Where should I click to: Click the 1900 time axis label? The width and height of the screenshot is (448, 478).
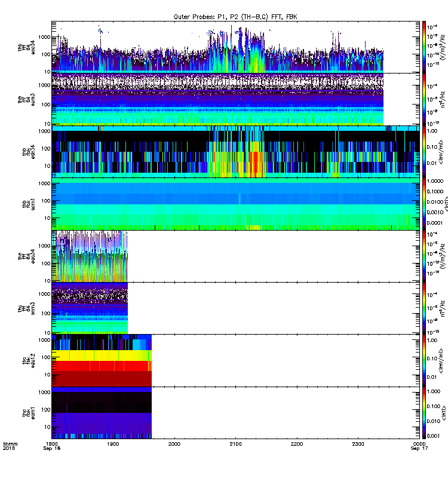(113, 444)
